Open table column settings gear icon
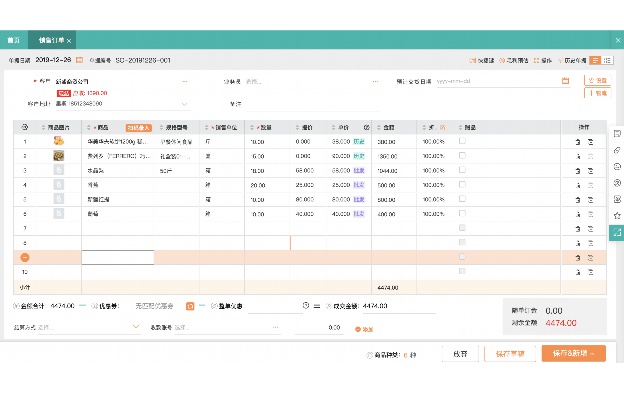Screen dimensions: 624x393 point(24,127)
